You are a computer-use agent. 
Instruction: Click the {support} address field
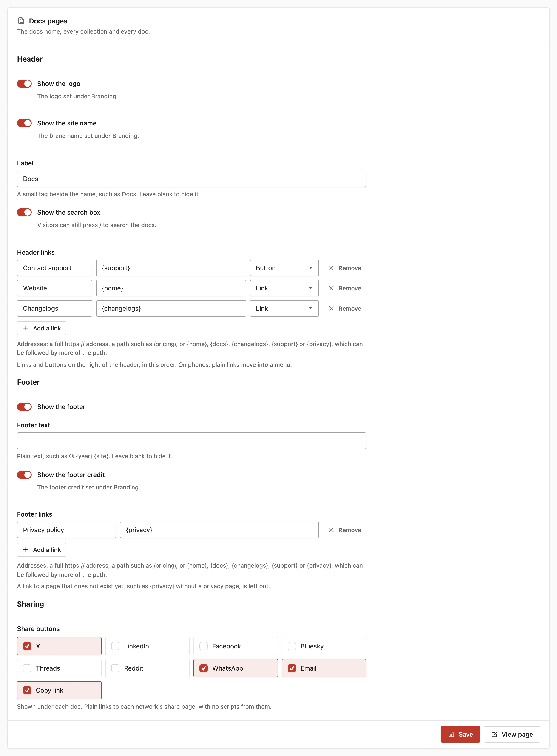171,268
